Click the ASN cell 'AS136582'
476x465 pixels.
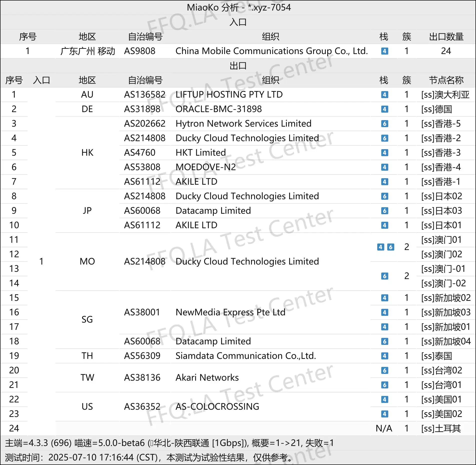[x=145, y=95]
